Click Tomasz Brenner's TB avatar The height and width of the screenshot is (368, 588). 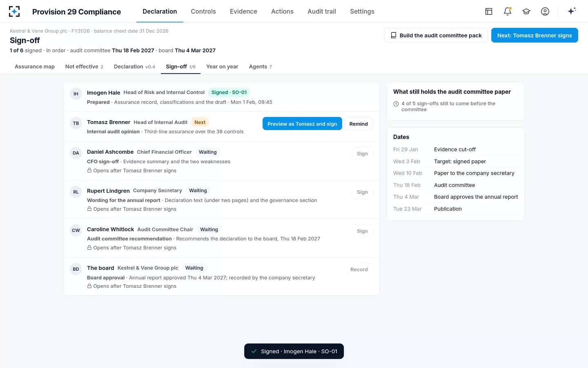(x=76, y=123)
